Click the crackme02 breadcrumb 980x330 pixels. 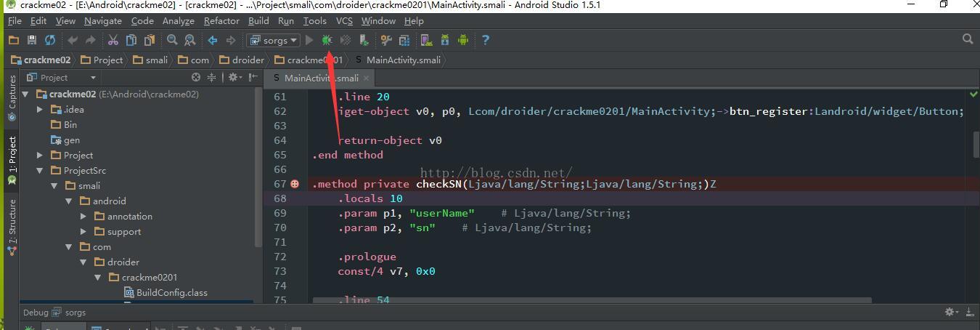click(41, 60)
